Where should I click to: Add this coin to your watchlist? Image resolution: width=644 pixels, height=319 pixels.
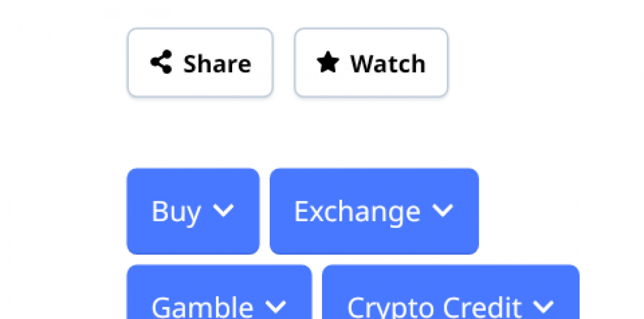coord(371,63)
